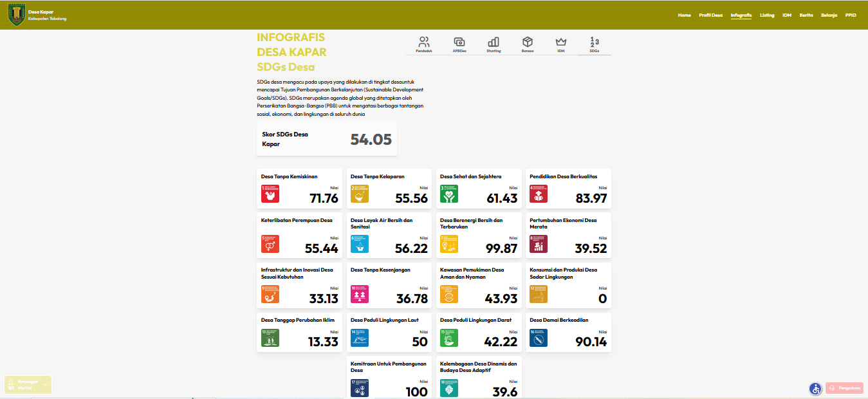Open the Listing navigation item
868x399 pixels.
[766, 15]
